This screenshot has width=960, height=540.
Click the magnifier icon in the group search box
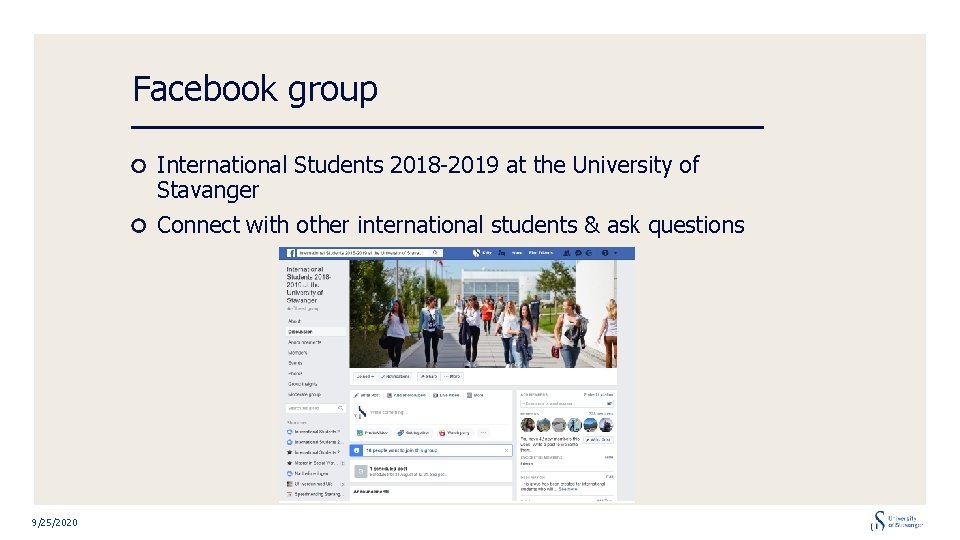[340, 408]
